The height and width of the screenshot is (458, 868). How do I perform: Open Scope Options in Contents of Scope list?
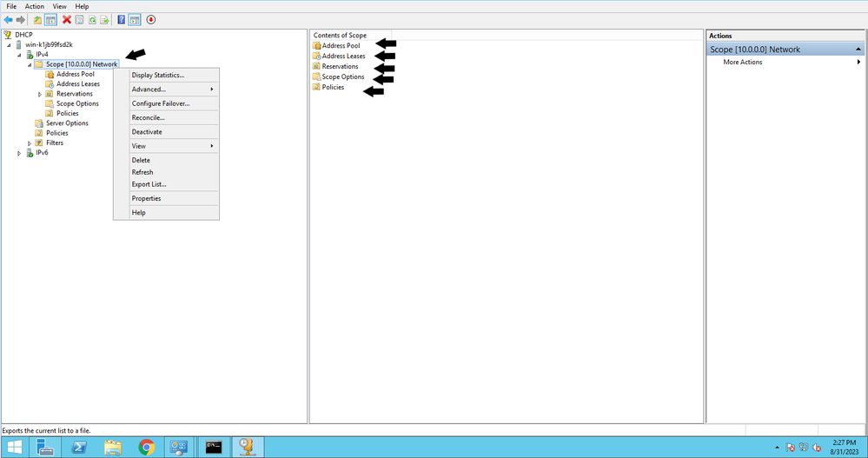pos(342,77)
